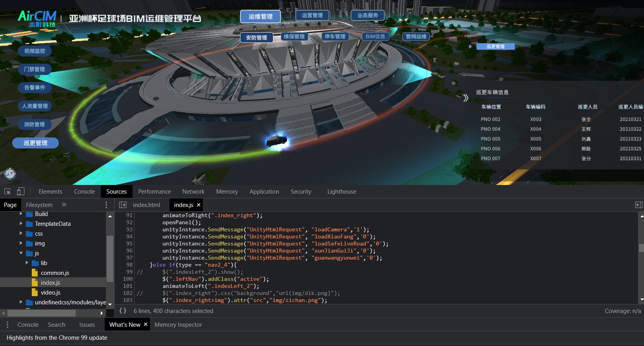Open video.js file in the tree
The height and width of the screenshot is (346, 644).
click(x=51, y=293)
